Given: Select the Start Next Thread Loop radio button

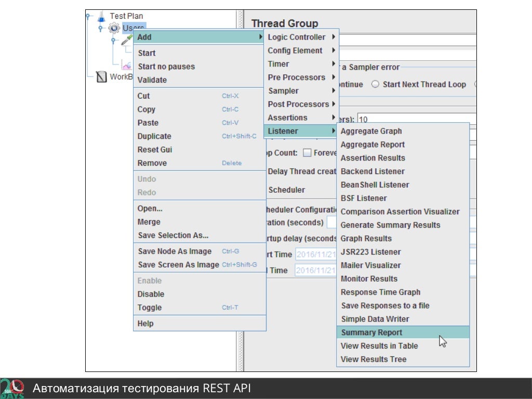Looking at the screenshot, I should 375,84.
